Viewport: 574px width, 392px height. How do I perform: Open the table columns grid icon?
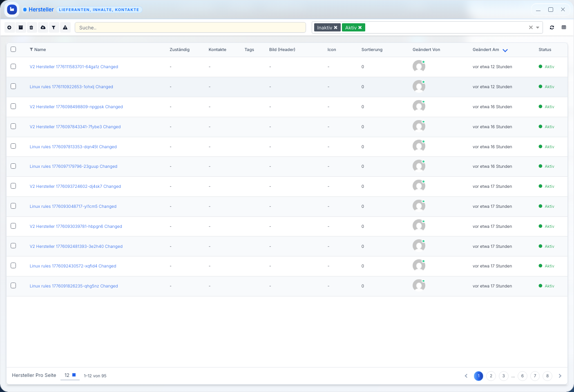[564, 27]
